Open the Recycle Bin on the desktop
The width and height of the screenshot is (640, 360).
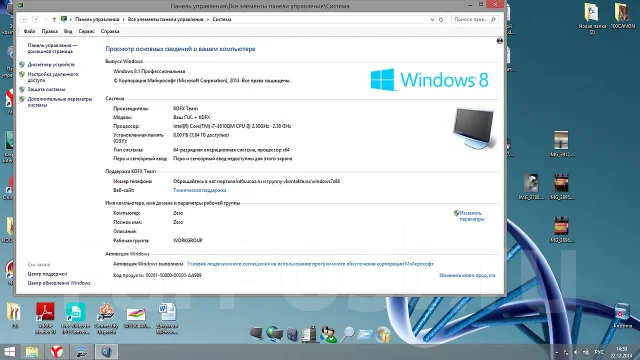pos(622,316)
